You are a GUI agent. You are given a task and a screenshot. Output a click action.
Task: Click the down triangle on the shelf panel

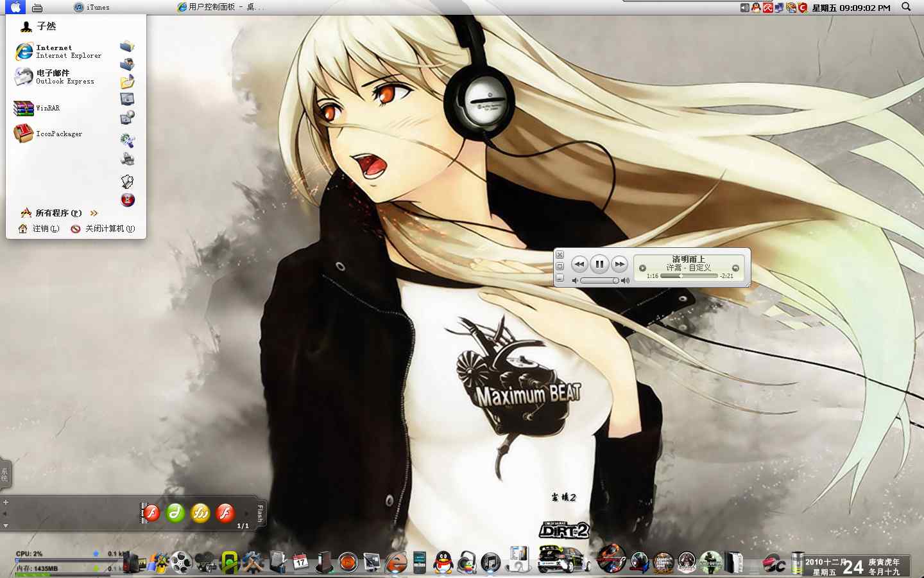(x=6, y=525)
